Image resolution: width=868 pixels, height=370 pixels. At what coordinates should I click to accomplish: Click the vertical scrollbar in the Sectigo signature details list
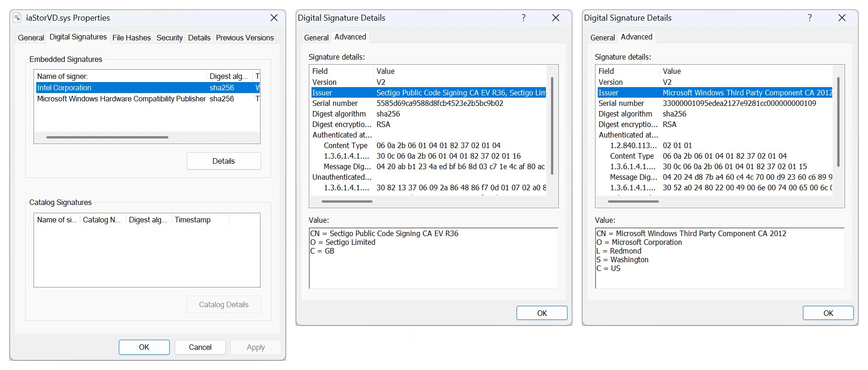tap(552, 126)
